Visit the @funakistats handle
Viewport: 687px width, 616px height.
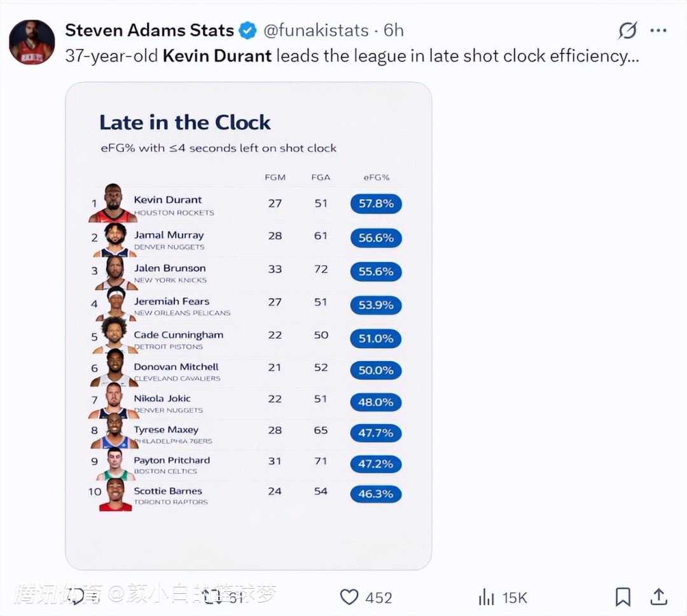[316, 31]
